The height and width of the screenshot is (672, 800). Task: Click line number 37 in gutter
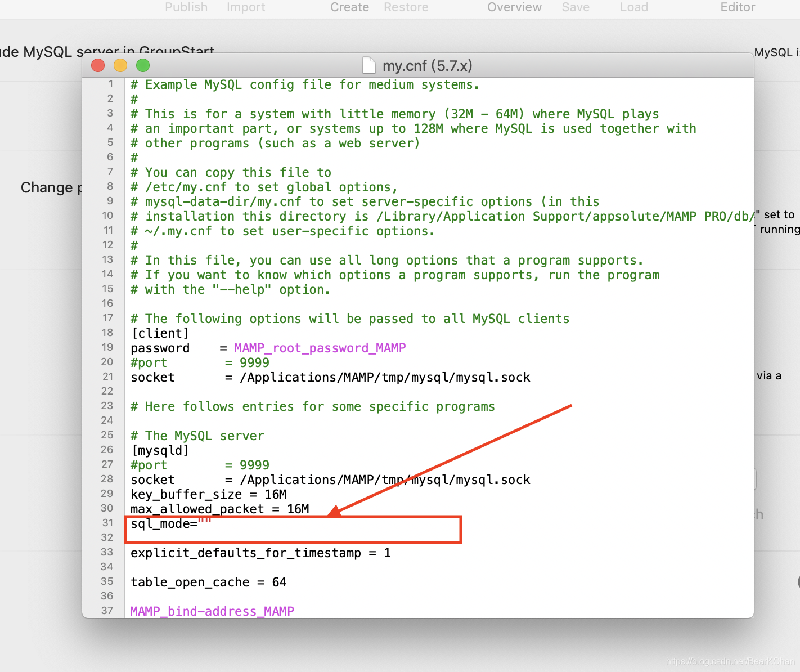(x=107, y=611)
